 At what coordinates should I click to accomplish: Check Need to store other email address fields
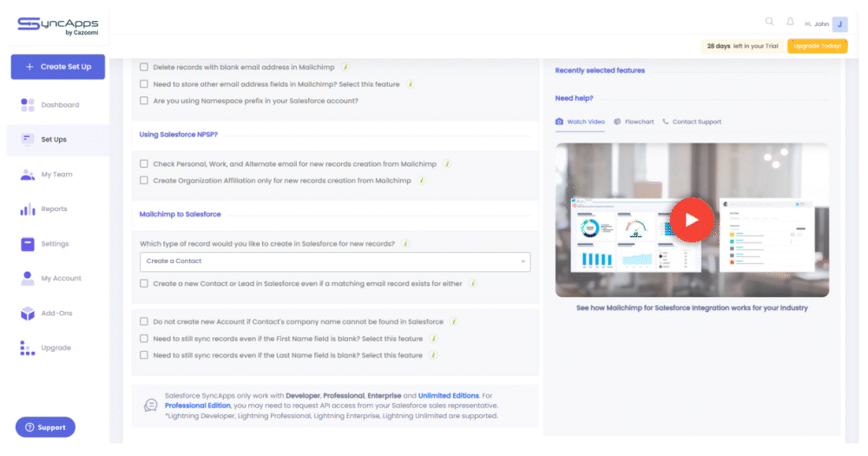pos(144,84)
